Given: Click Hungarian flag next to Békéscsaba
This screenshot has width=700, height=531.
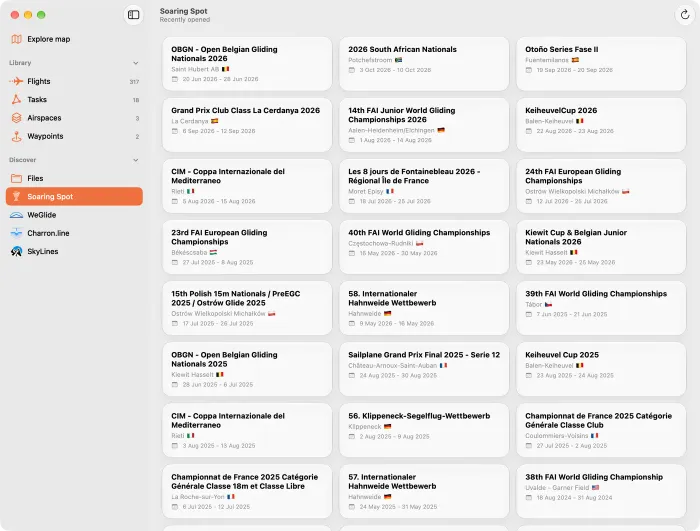Looking at the screenshot, I should [x=213, y=252].
